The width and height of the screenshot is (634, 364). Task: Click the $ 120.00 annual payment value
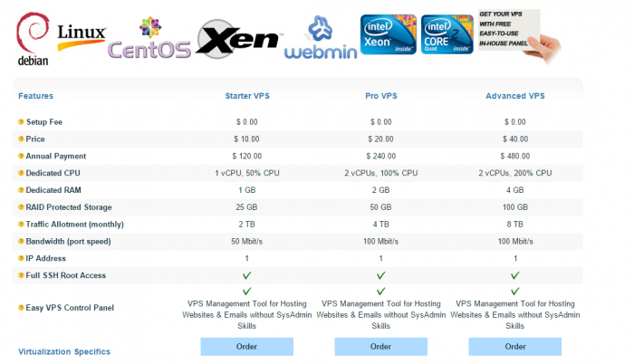pos(246,156)
